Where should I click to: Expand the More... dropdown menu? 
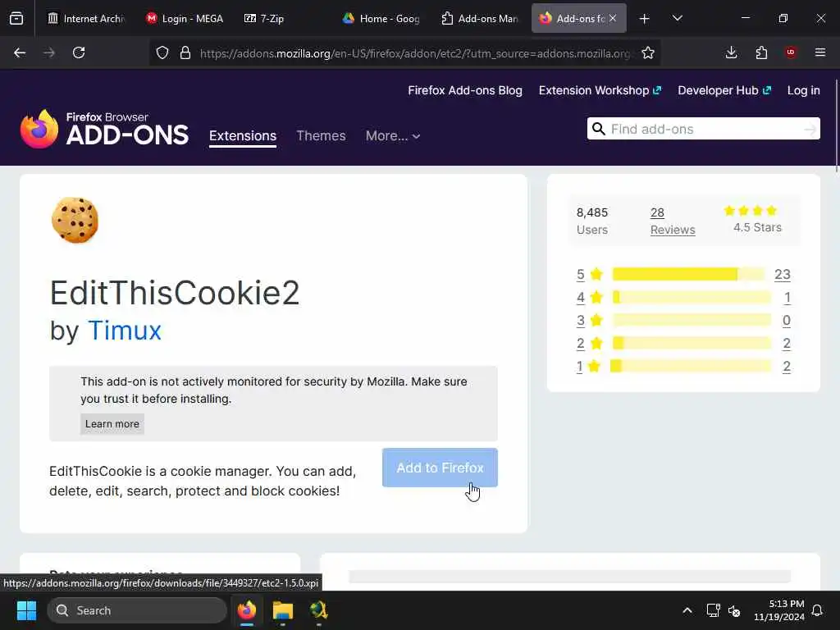click(x=393, y=135)
